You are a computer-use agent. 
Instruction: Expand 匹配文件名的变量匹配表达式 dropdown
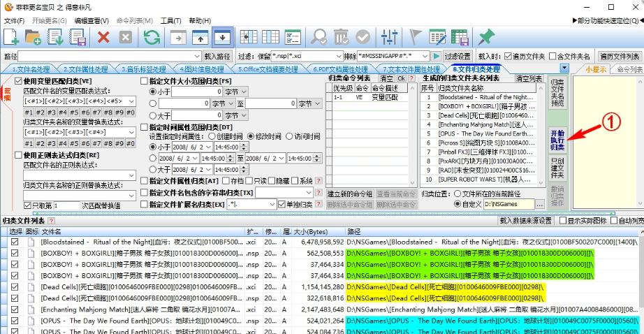click(131, 101)
